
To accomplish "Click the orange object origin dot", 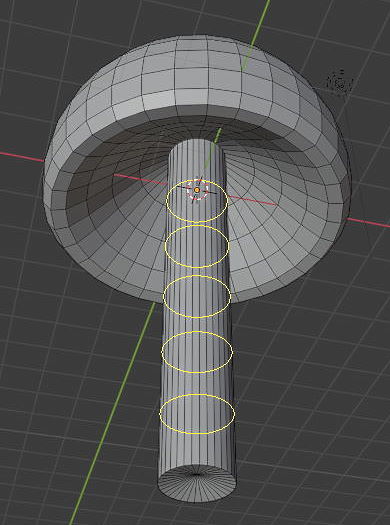I will tap(197, 190).
